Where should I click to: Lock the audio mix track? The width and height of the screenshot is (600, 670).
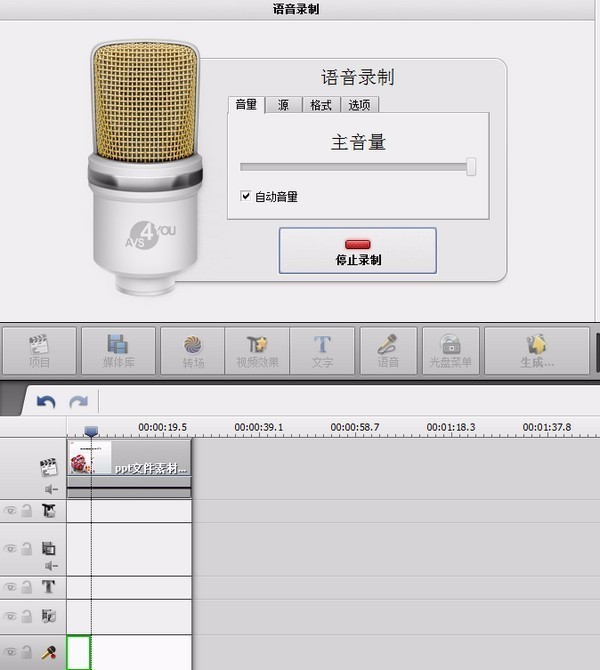tap(26, 615)
